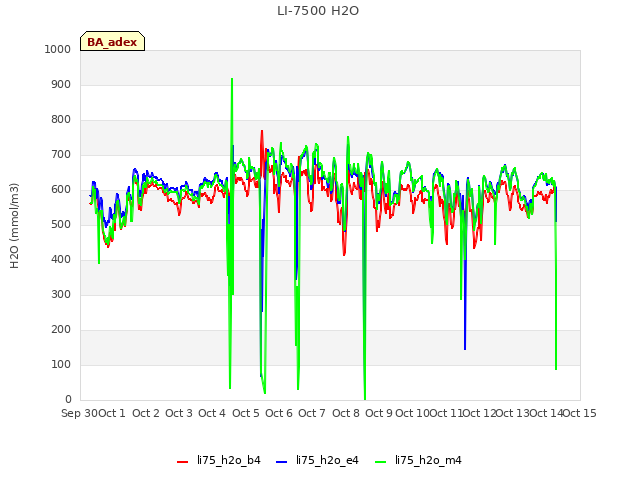Image resolution: width=640 pixels, height=480 pixels.
Task: Click the green spike peak near 920
Action: point(232,79)
